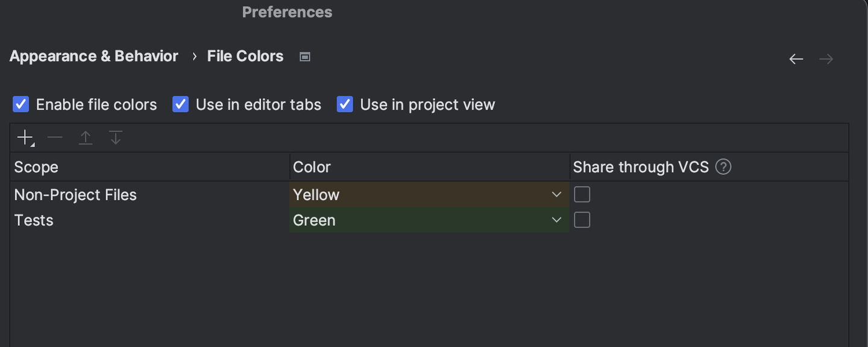The height and width of the screenshot is (347, 868).
Task: Click the forward navigation arrow
Action: click(x=825, y=58)
